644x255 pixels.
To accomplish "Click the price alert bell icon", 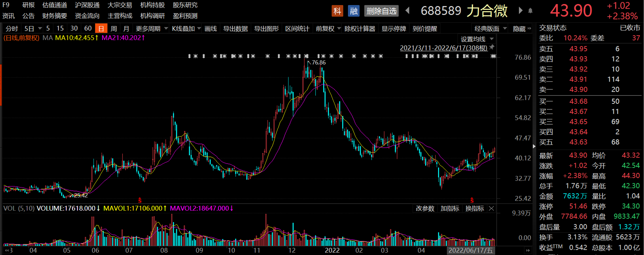I will (x=530, y=11).
